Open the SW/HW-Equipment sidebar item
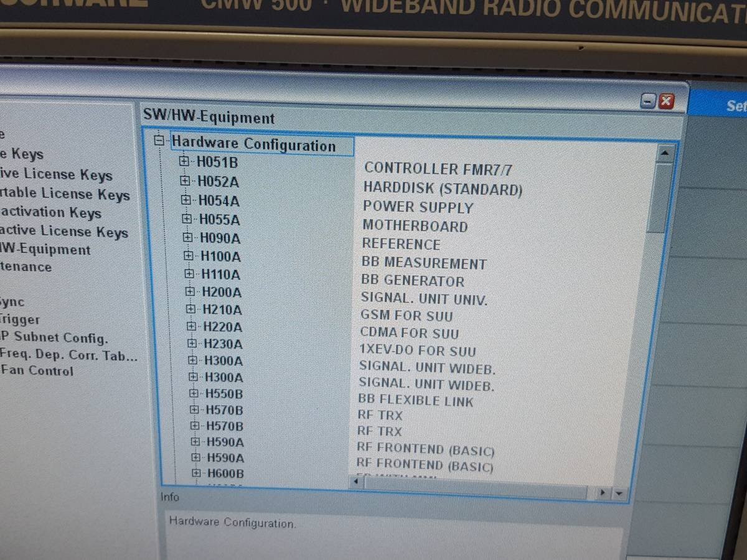This screenshot has width=747, height=560. (x=45, y=250)
